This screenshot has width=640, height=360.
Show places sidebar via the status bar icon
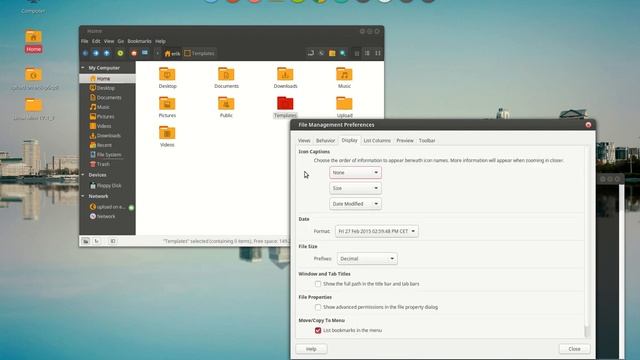coord(86,241)
